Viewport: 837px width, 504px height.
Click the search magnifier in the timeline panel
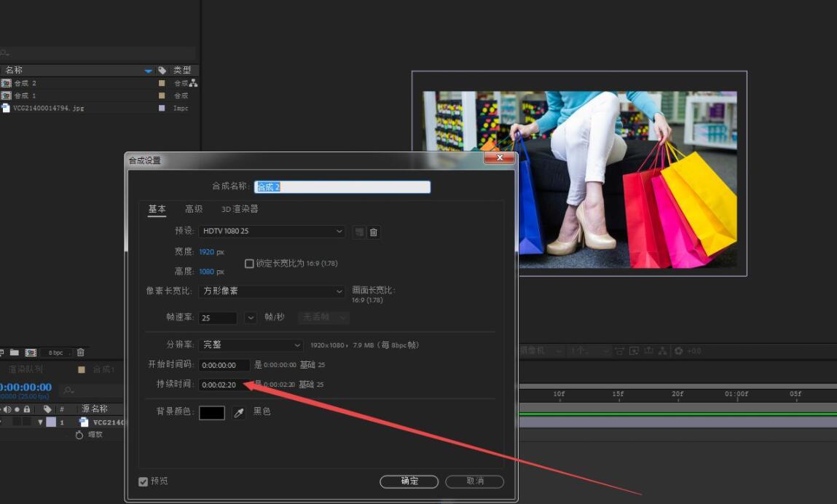[67, 390]
